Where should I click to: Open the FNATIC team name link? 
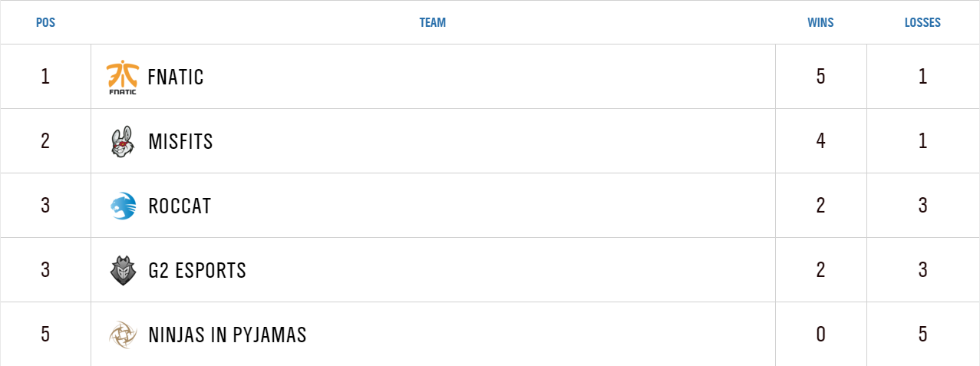(176, 77)
